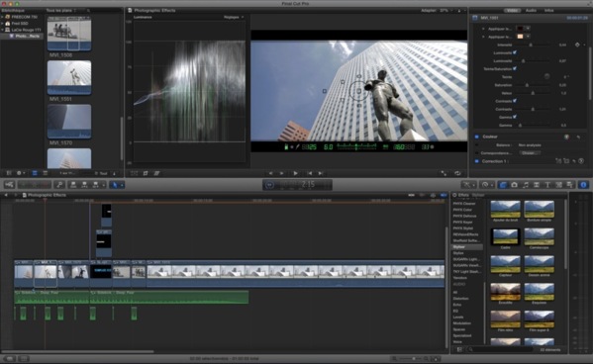Select the PHYX Keyer effects category
This screenshot has width=593, height=364.
(x=462, y=222)
